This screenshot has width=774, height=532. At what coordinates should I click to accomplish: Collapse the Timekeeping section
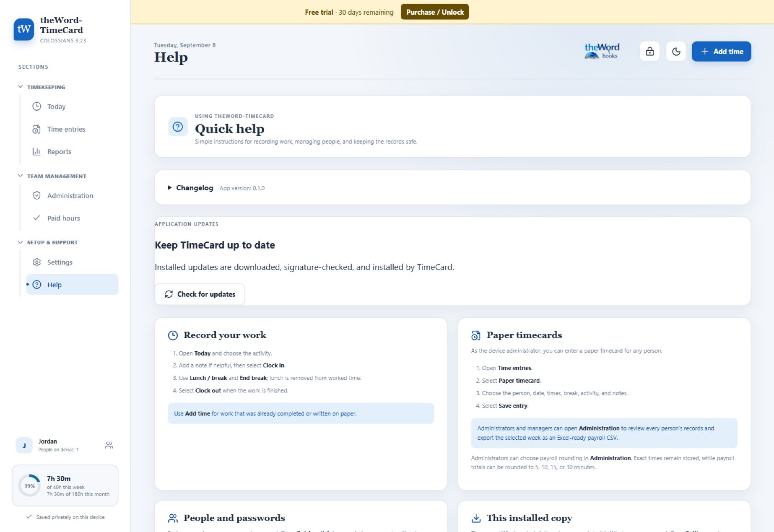point(42,87)
